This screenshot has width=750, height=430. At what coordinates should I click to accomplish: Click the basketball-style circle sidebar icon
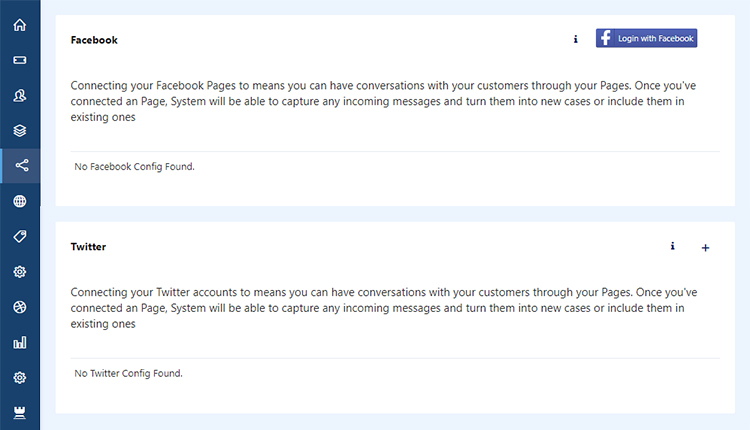(x=20, y=307)
